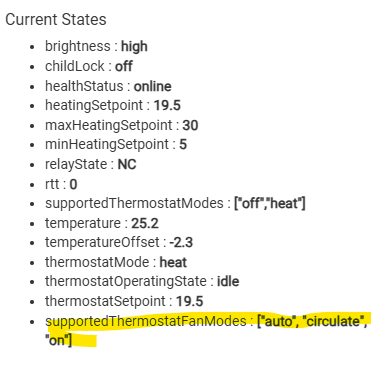The height and width of the screenshot is (366, 389).
Task: Click the "auto" fan mode text
Action: [278, 321]
